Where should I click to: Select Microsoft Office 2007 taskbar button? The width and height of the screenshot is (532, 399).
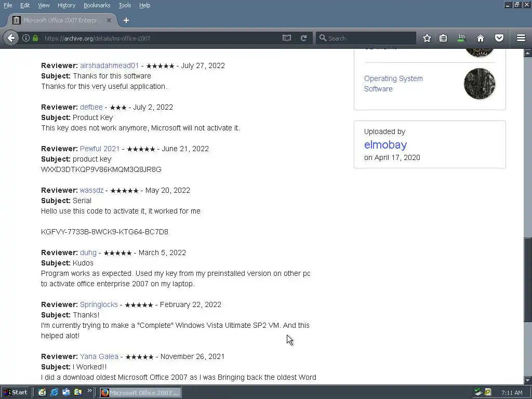pos(140,392)
